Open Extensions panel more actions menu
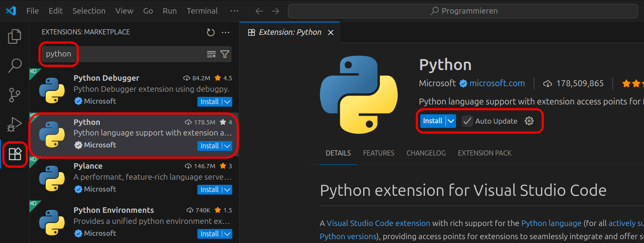 click(x=226, y=32)
